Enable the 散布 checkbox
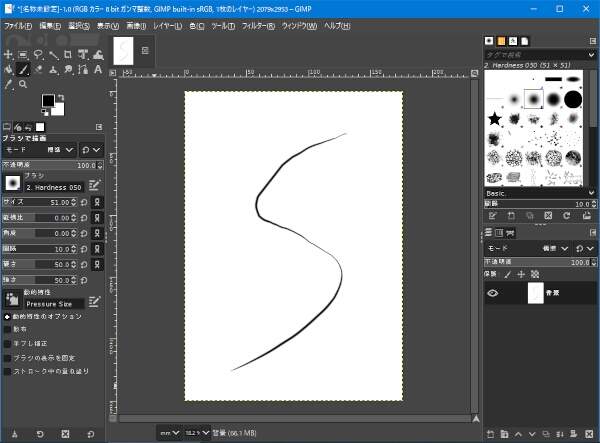The width and height of the screenshot is (600, 443). point(8,328)
